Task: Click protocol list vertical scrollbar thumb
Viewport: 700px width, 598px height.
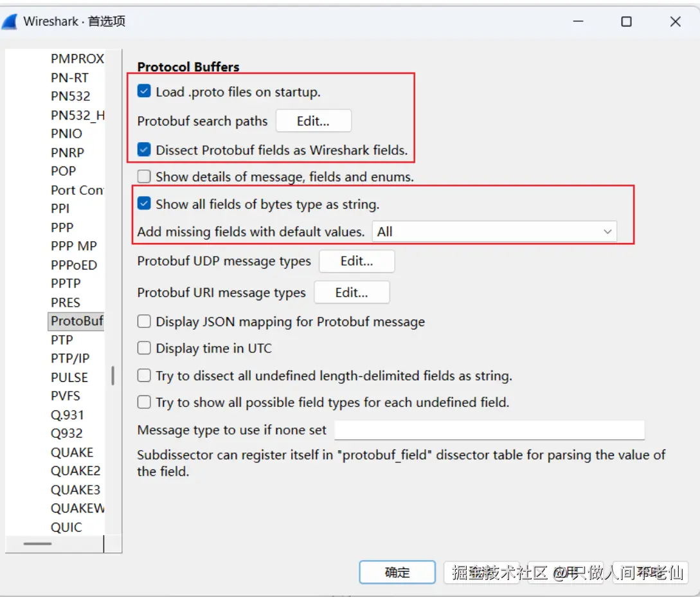Action: pyautogui.click(x=113, y=376)
